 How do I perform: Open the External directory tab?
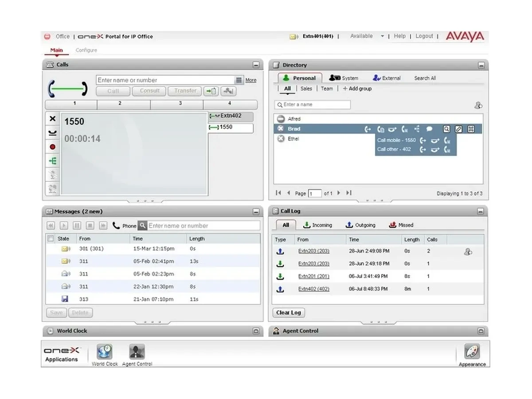click(x=387, y=78)
